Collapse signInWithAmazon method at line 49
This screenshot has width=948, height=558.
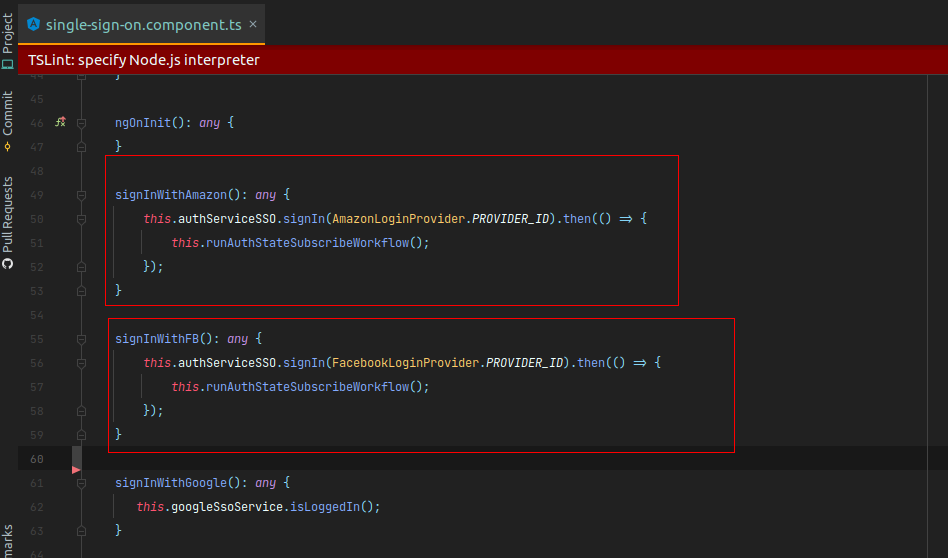coord(81,195)
